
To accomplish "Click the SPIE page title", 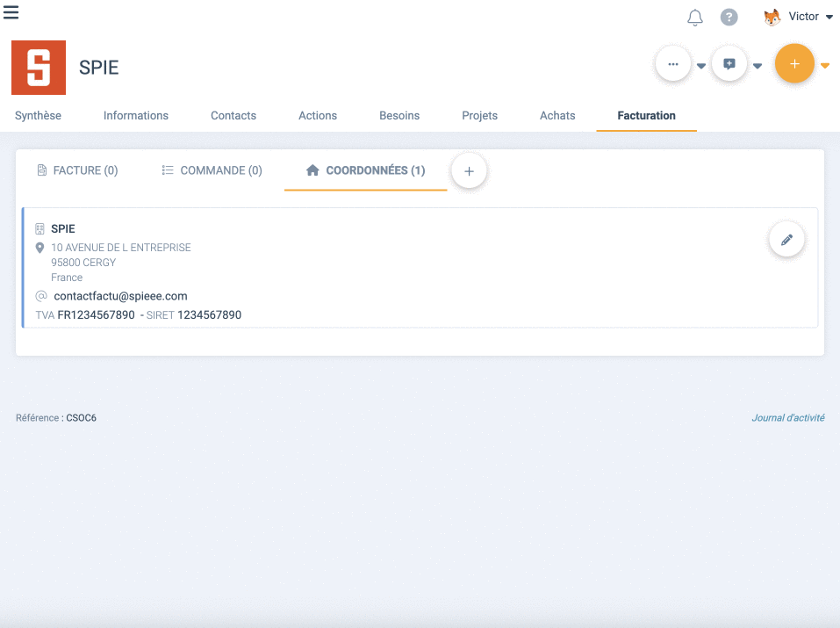I will point(99,68).
